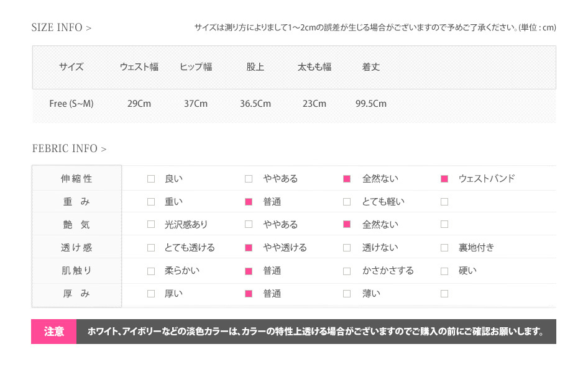Viewport: 588px width, 380px height.
Task: Click the サイズ column header
Action: [71, 67]
